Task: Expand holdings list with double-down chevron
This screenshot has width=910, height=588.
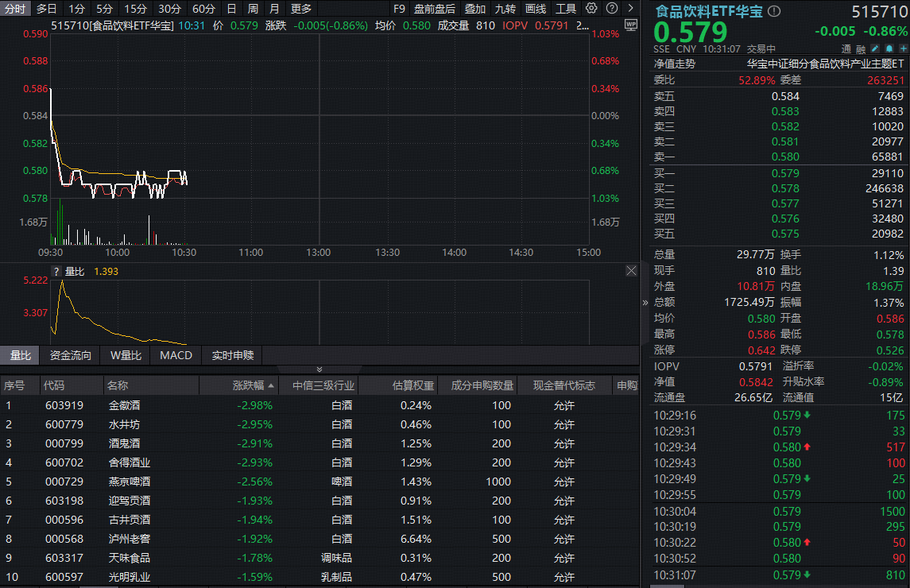Action: [319, 369]
